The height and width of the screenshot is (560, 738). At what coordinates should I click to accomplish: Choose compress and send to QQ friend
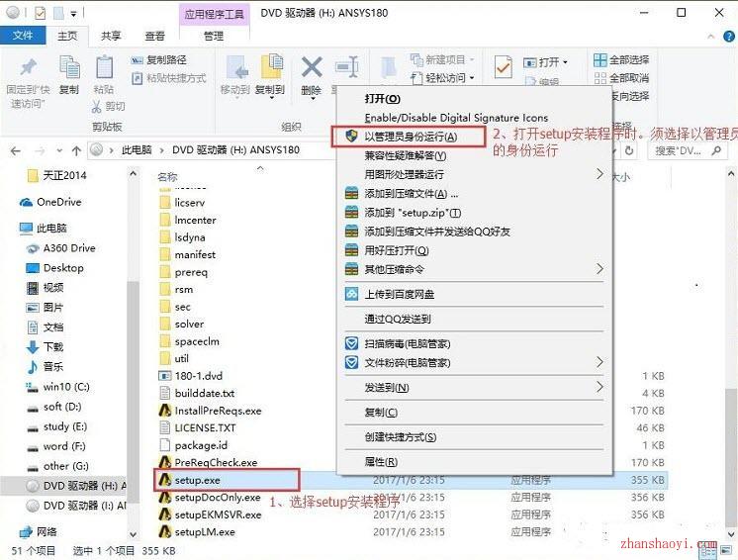tap(475, 232)
